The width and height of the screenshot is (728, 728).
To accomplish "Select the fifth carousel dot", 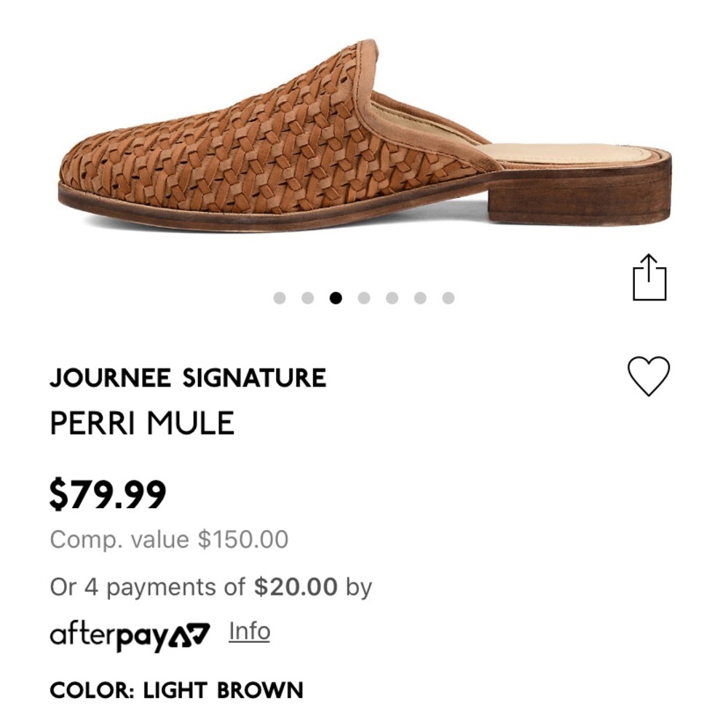I will click(x=391, y=296).
